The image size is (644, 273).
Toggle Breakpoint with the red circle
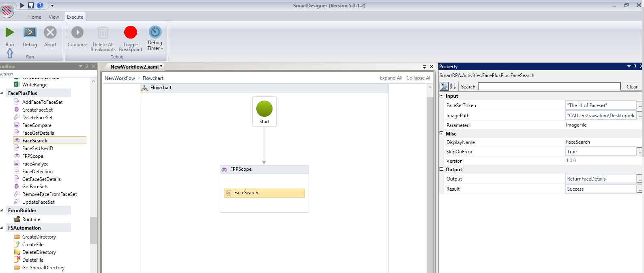pyautogui.click(x=131, y=32)
